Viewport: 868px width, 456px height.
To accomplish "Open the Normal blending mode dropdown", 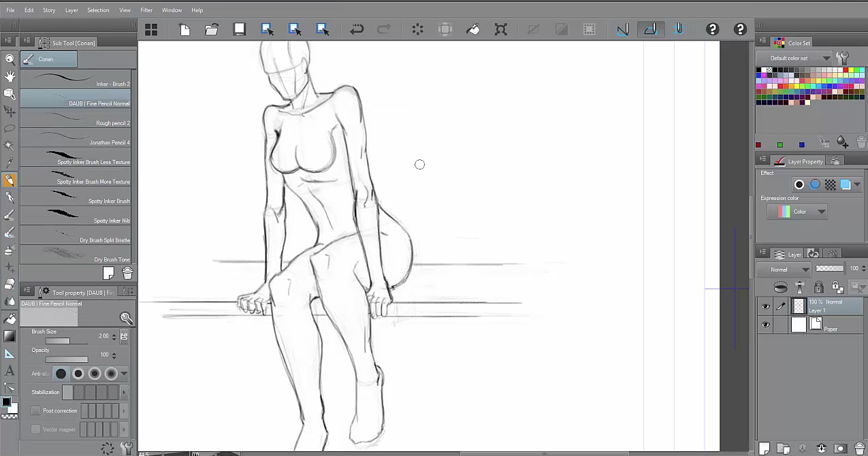I will click(784, 270).
